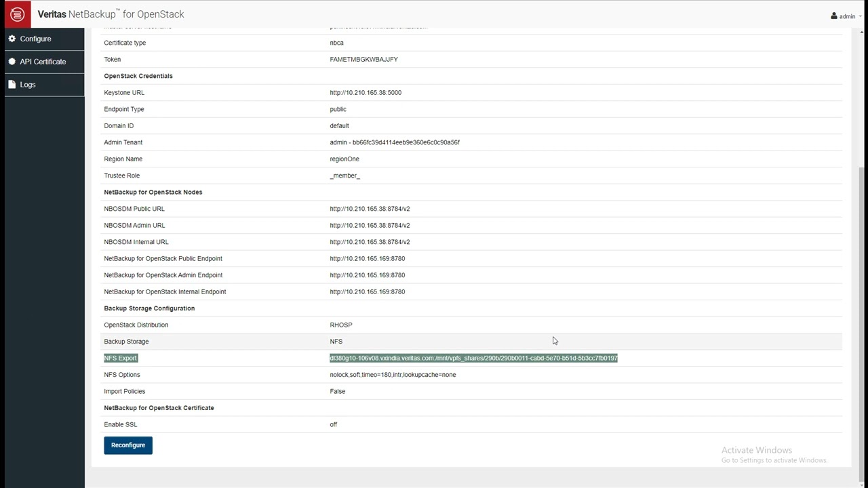Click the Region Name value regionOne
The height and width of the screenshot is (488, 868).
click(x=344, y=159)
